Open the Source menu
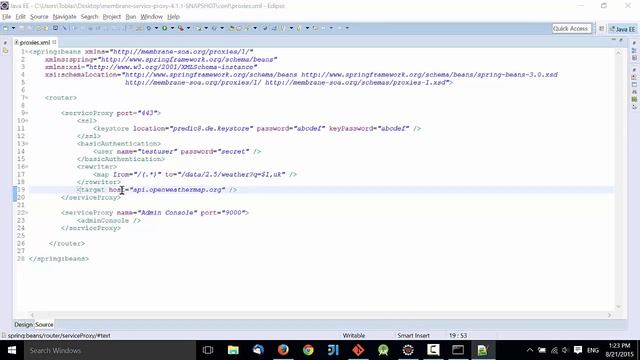 [39, 17]
